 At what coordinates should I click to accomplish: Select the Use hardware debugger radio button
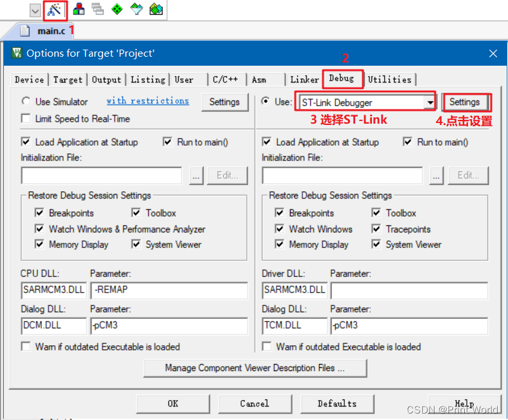tap(266, 101)
